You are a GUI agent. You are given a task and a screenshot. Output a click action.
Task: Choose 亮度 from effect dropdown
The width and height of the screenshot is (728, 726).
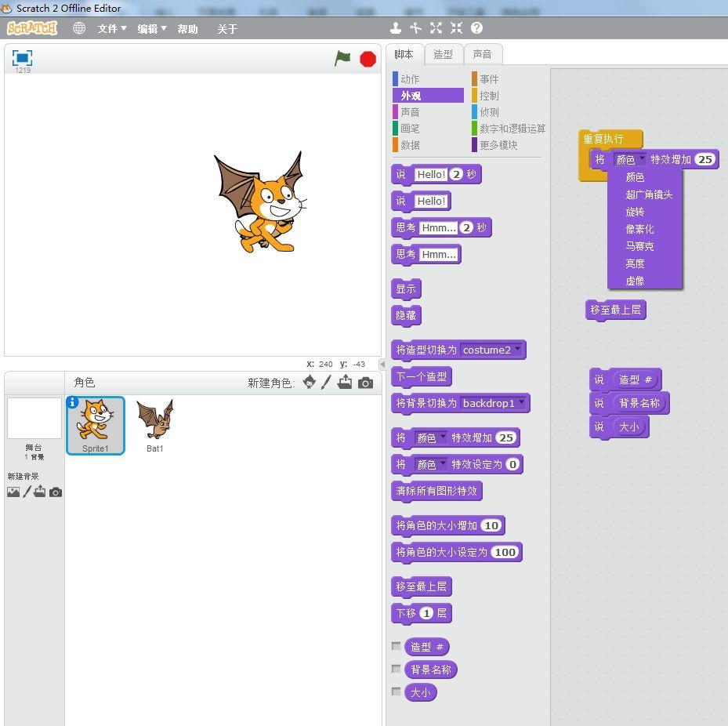click(x=635, y=263)
